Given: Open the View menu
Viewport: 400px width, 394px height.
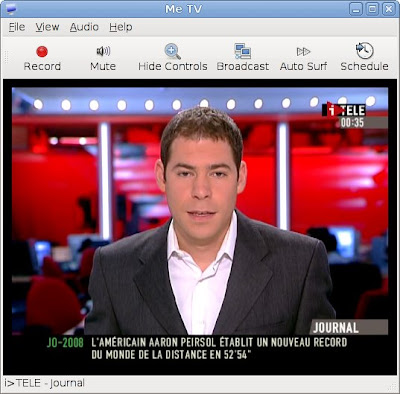Looking at the screenshot, I should 47,27.
